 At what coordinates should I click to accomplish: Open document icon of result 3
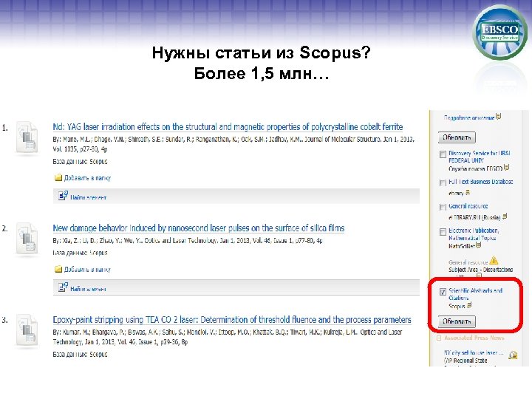click(27, 330)
